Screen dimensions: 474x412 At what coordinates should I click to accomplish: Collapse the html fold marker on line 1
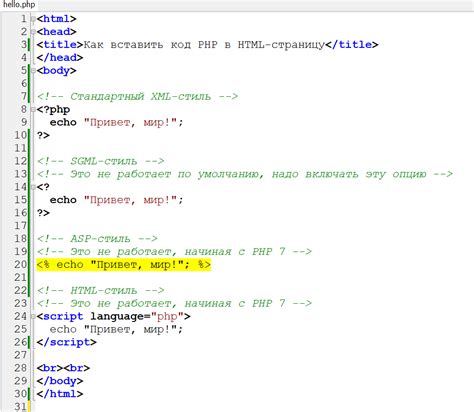(33, 19)
